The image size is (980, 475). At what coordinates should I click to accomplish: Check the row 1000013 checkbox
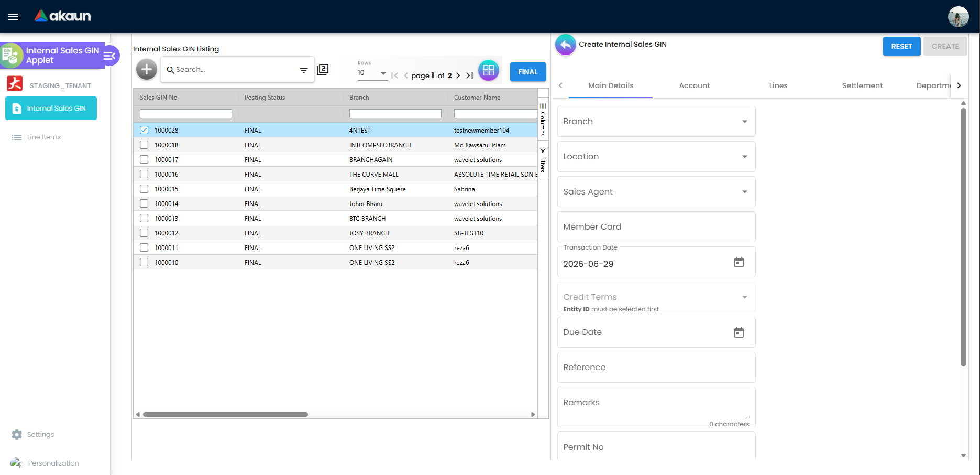(144, 218)
